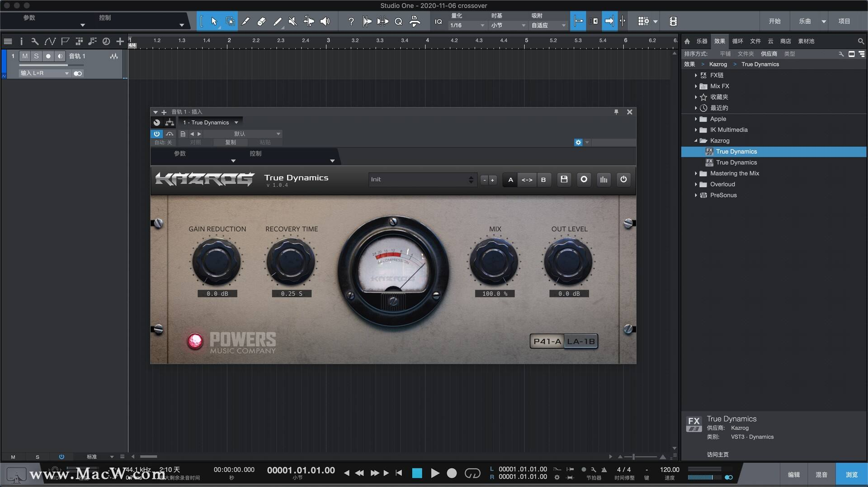This screenshot has width=868, height=487.
Task: Add a track with plus icon
Action: click(120, 41)
